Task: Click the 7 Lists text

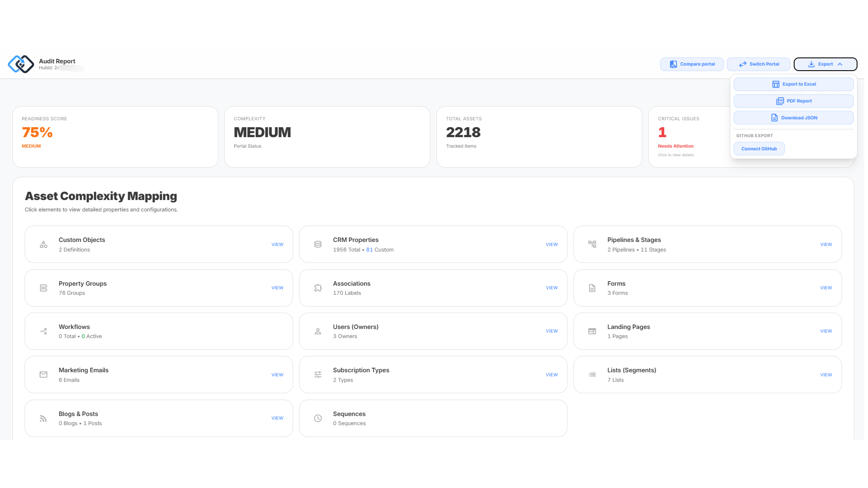Action: (x=615, y=380)
